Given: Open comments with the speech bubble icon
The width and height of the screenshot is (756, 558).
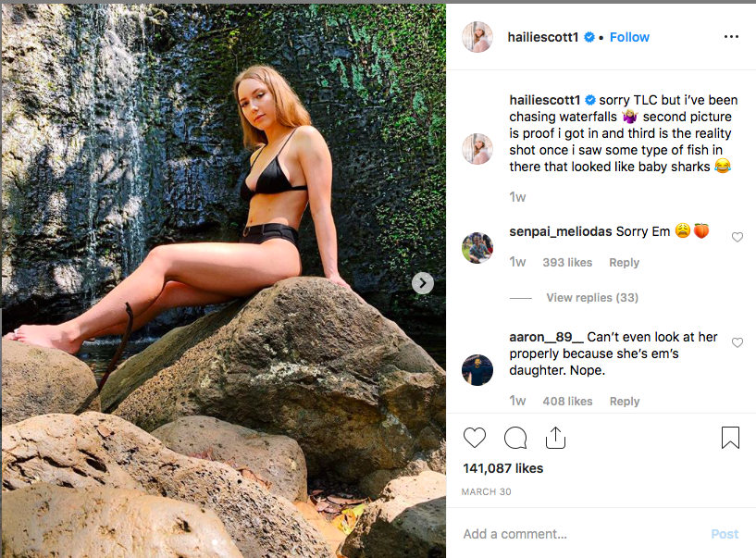Looking at the screenshot, I should click(515, 438).
